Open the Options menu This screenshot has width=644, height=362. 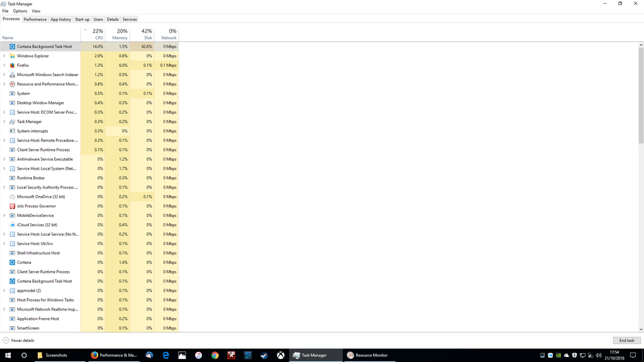coord(19,11)
